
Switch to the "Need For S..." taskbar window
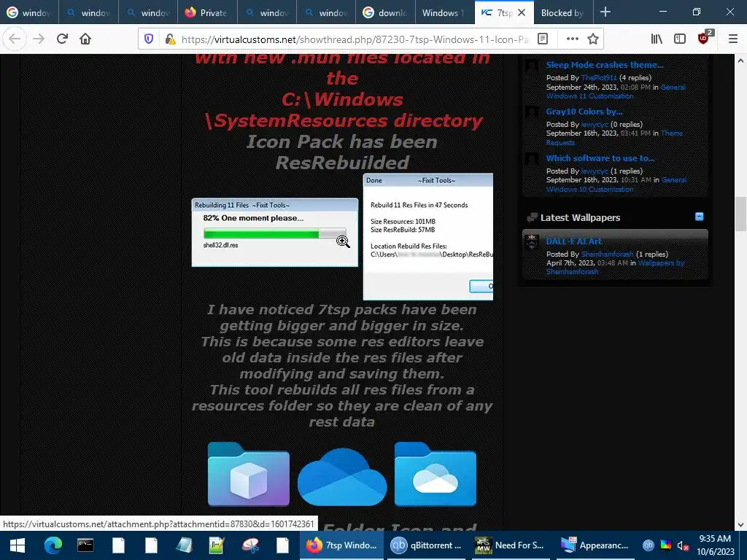tap(510, 545)
